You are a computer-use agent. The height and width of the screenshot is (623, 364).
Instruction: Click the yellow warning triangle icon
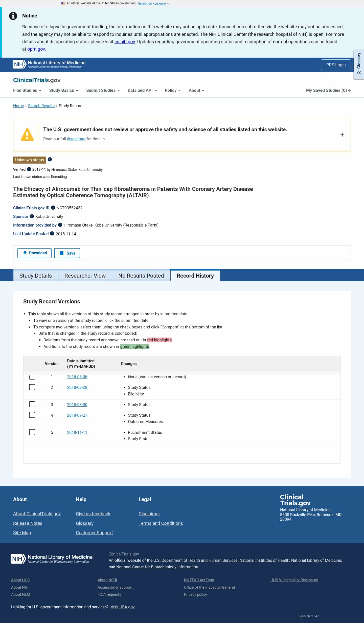pyautogui.click(x=27, y=134)
